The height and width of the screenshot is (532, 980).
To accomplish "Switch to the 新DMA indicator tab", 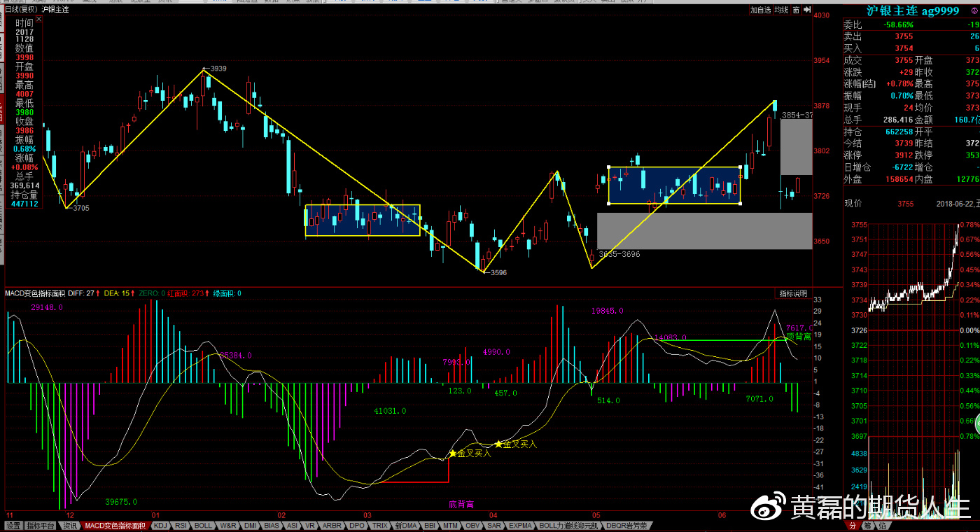I will pyautogui.click(x=406, y=525).
